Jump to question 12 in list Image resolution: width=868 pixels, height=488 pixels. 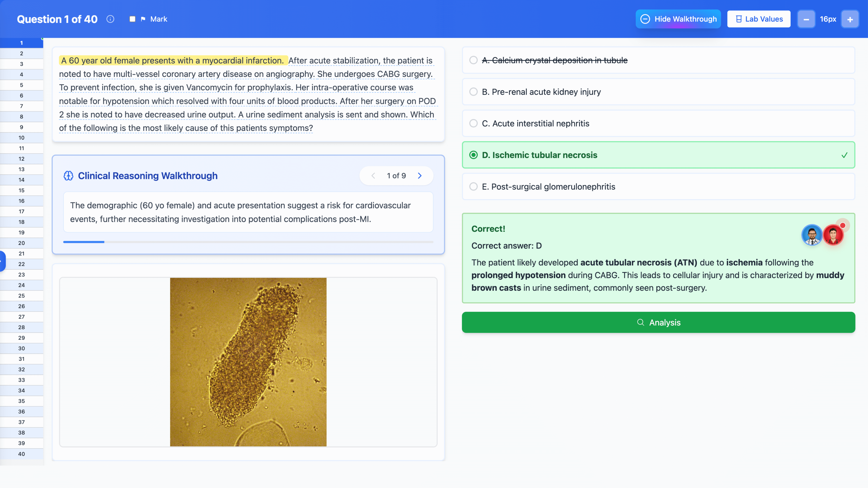click(x=21, y=159)
